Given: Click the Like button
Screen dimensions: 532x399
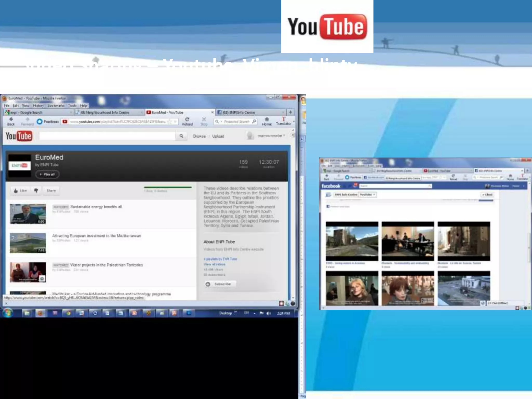Looking at the screenshot, I should click(x=20, y=190).
